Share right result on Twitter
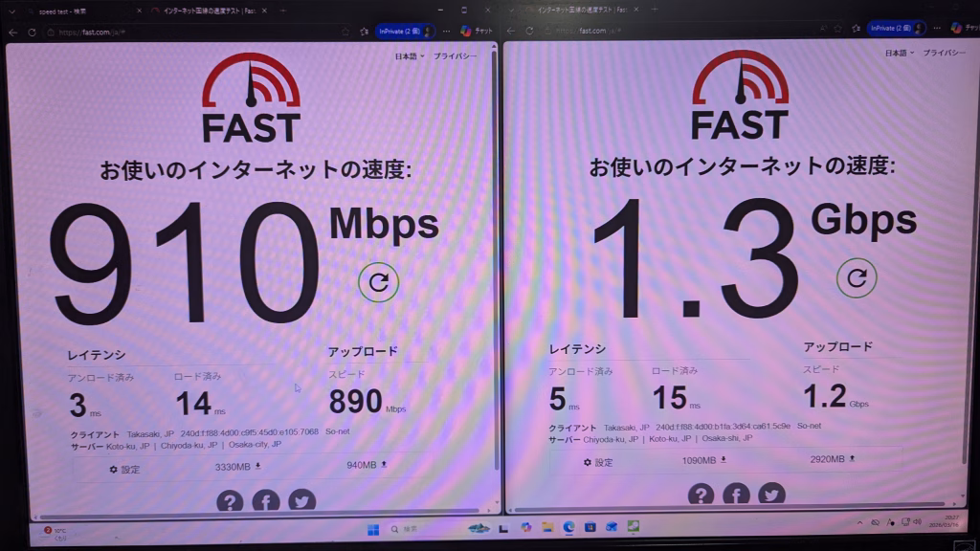Viewport: 980px width, 551px height. (772, 495)
